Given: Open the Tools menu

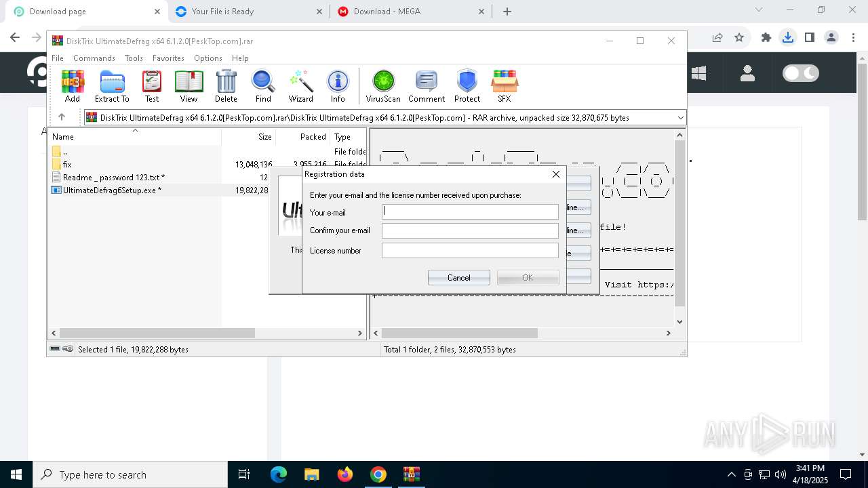Looking at the screenshot, I should click(x=134, y=58).
